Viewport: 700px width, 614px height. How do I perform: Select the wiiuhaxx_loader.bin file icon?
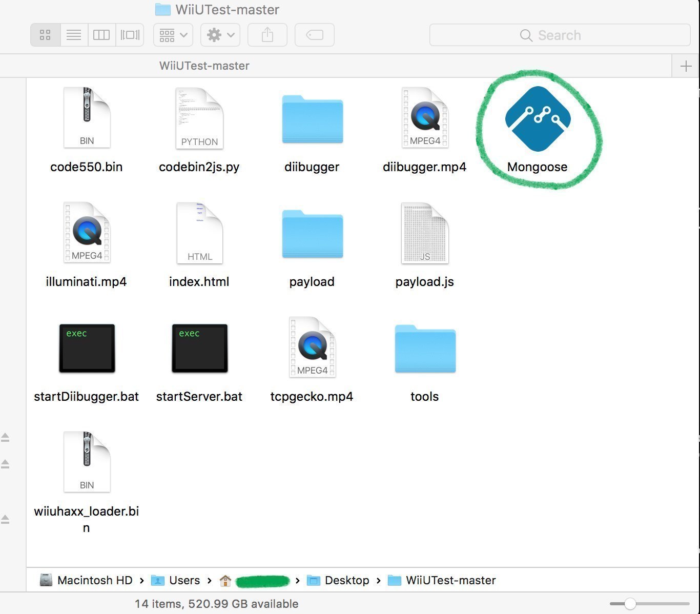coord(87,462)
